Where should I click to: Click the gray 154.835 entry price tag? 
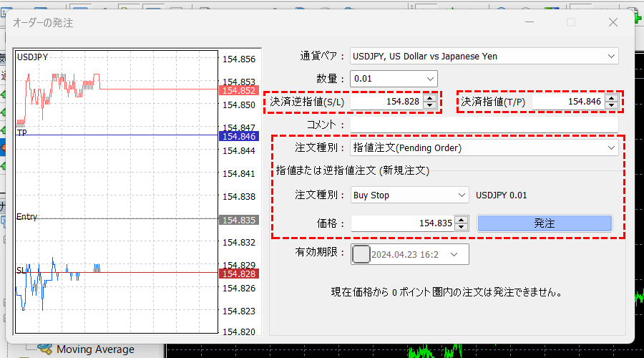click(x=239, y=220)
